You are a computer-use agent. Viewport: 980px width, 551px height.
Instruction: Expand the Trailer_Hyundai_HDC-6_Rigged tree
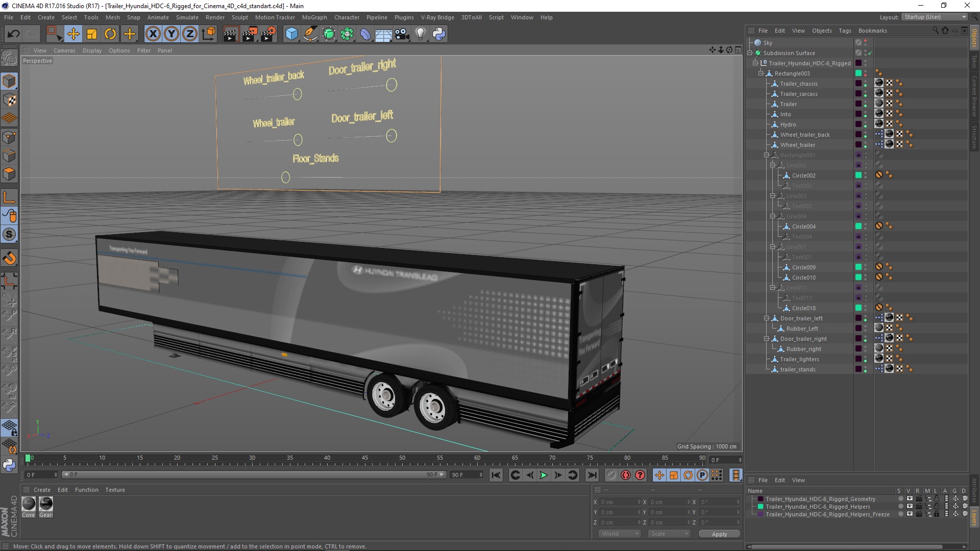754,63
